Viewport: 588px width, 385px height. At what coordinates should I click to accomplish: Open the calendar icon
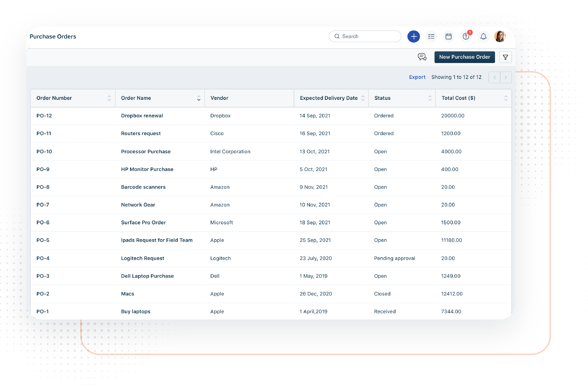point(449,36)
